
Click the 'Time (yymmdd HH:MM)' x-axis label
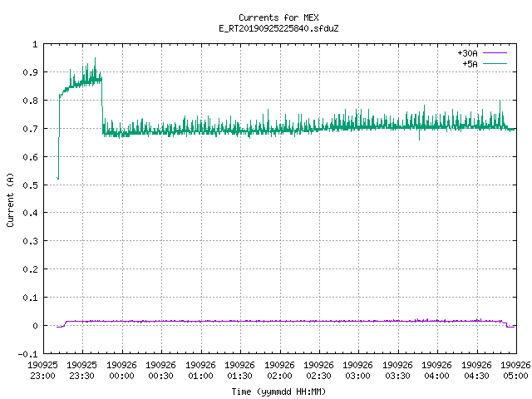(x=278, y=392)
